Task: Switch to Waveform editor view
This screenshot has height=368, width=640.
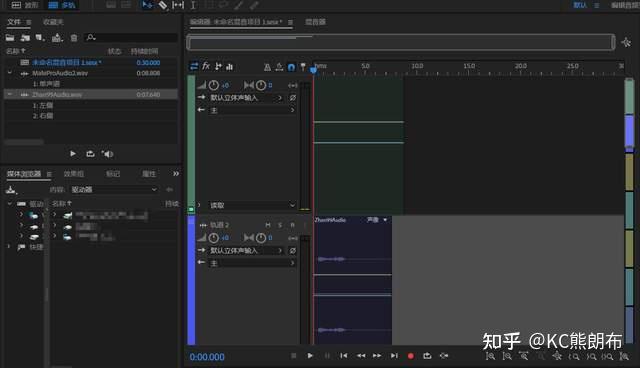Action: (x=24, y=5)
